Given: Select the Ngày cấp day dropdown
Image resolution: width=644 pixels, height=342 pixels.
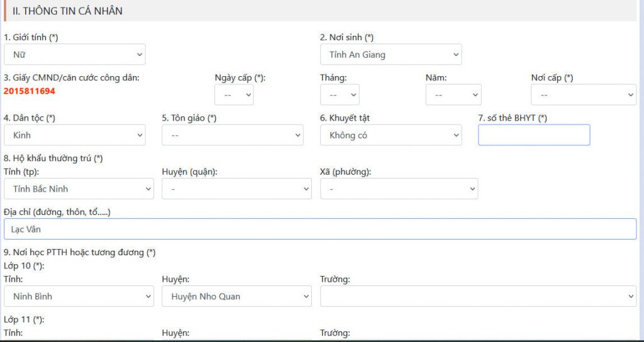Looking at the screenshot, I should 234,94.
